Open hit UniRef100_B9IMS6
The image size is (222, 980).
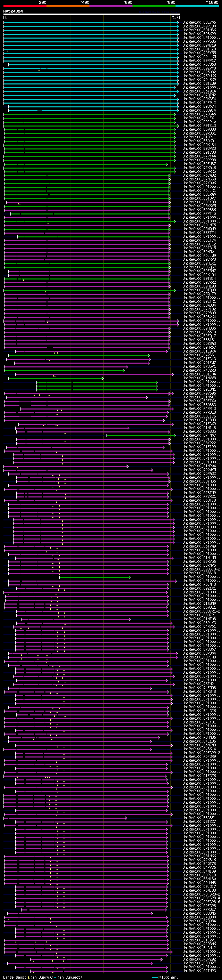tap(199, 30)
